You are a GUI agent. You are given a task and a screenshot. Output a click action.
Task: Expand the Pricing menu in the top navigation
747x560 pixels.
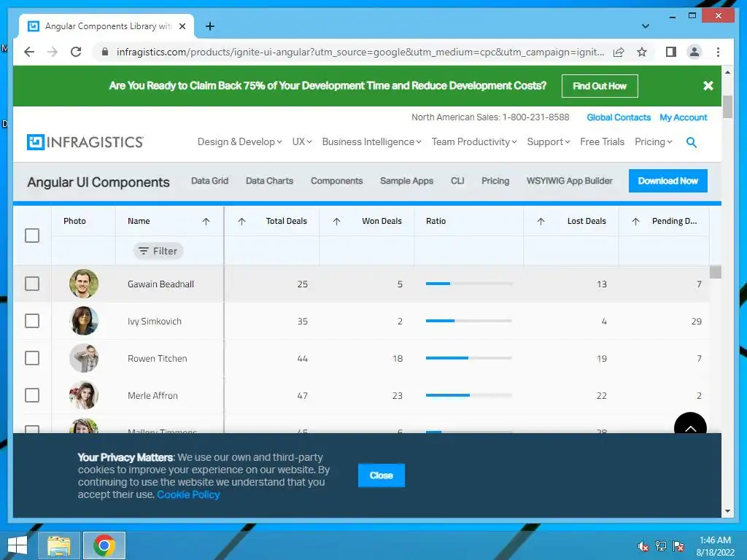[x=654, y=142]
